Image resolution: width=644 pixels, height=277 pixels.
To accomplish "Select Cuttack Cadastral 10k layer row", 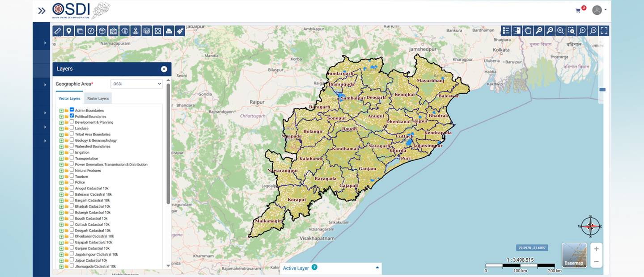I will tap(91, 224).
